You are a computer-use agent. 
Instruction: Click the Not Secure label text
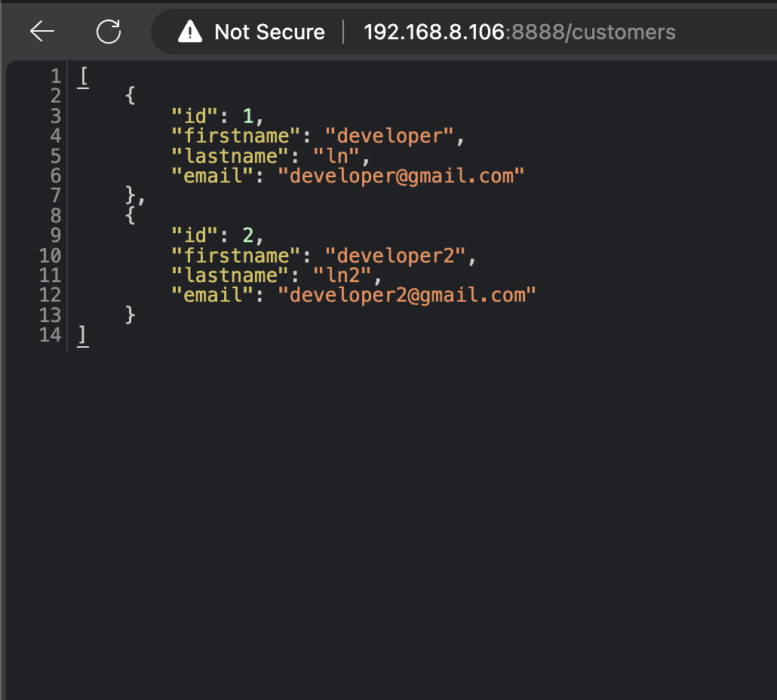(269, 32)
